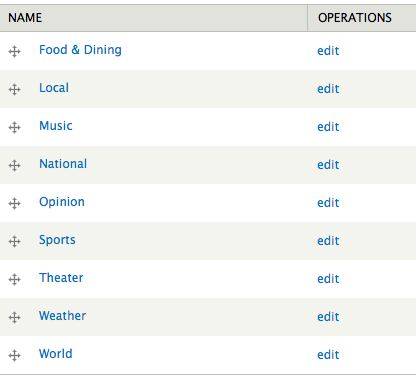The image size is (416, 385).
Task: Select the drag handle for Music
Action: pos(14,128)
